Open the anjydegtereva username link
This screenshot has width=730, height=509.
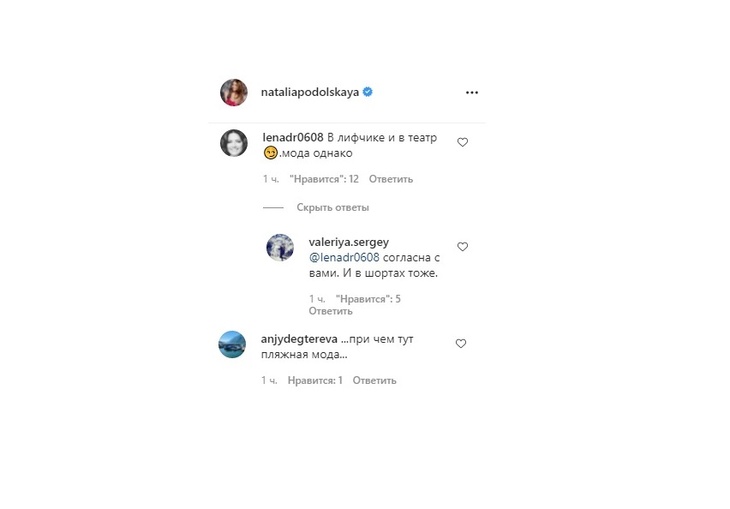[299, 339]
